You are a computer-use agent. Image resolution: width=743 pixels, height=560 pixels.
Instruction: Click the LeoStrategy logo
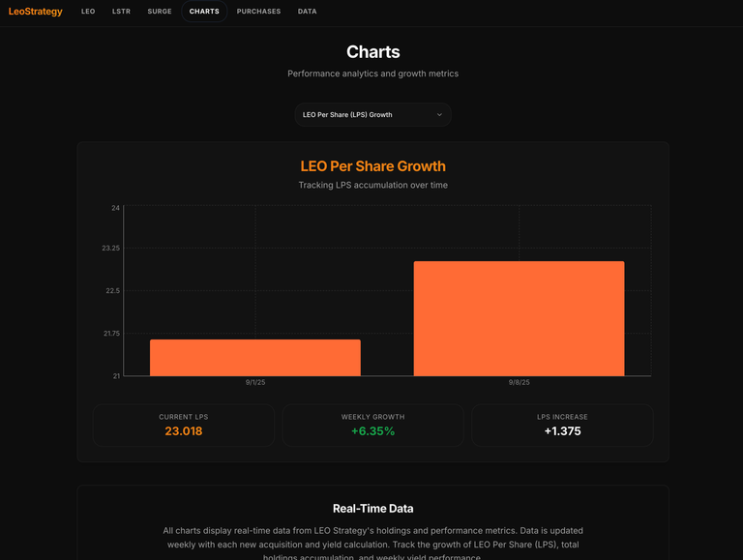coord(35,12)
